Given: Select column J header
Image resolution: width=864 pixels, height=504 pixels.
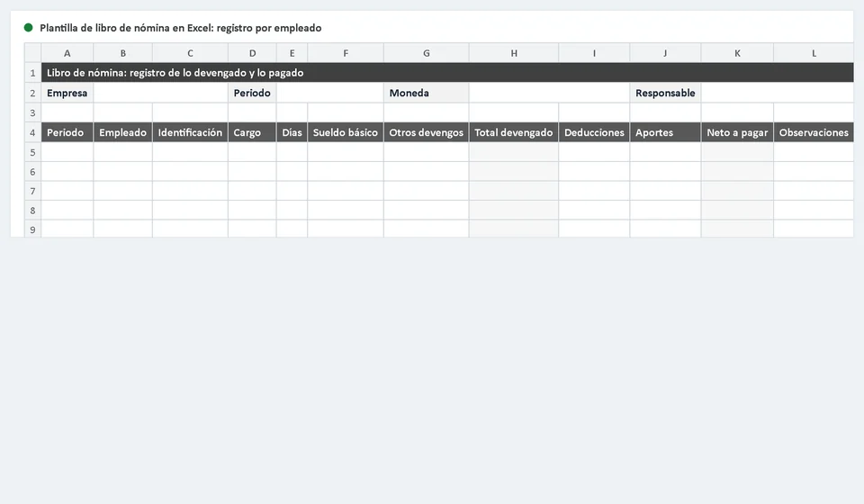Looking at the screenshot, I should click(x=665, y=53).
